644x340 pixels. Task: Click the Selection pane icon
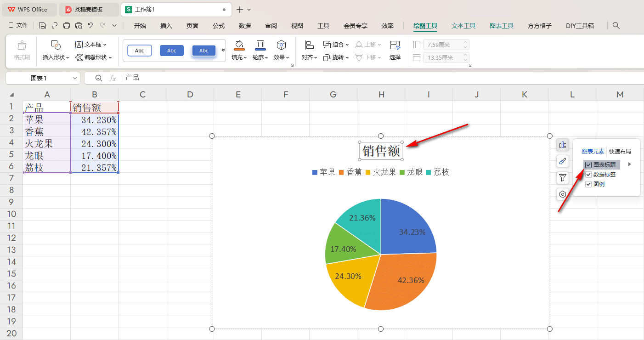coord(395,45)
